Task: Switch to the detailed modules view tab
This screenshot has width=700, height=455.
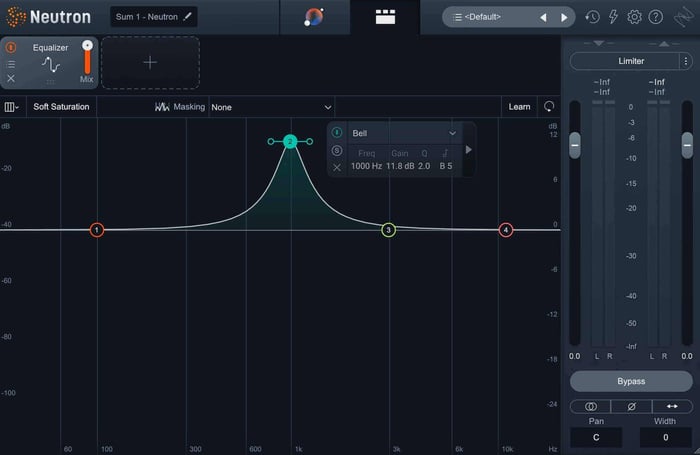Action: pos(385,17)
